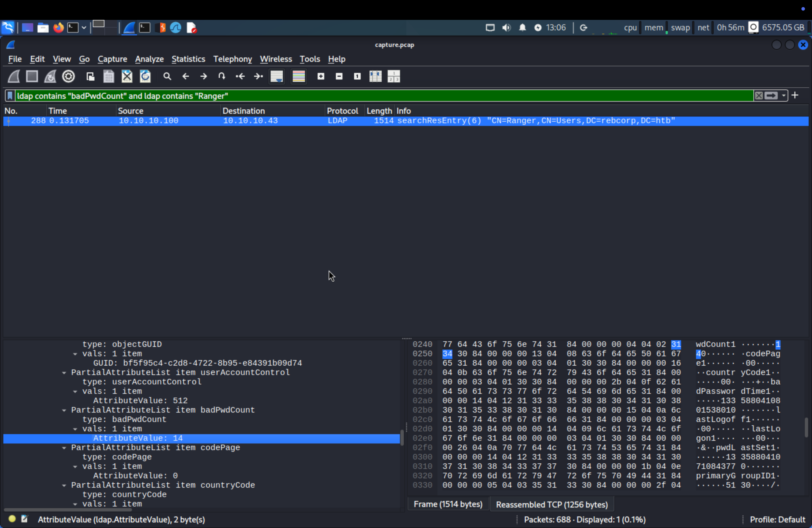Open capture file properties icon in status bar
Image resolution: width=812 pixels, height=528 pixels.
tap(24, 519)
